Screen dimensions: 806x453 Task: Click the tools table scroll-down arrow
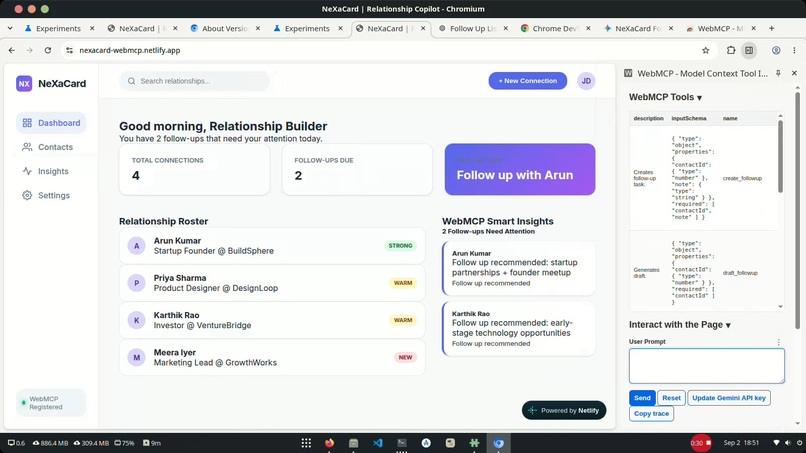tap(780, 306)
